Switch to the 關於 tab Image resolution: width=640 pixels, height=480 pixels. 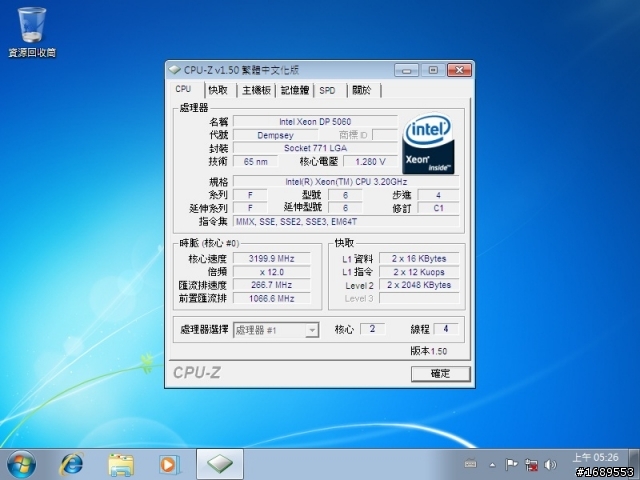362,90
